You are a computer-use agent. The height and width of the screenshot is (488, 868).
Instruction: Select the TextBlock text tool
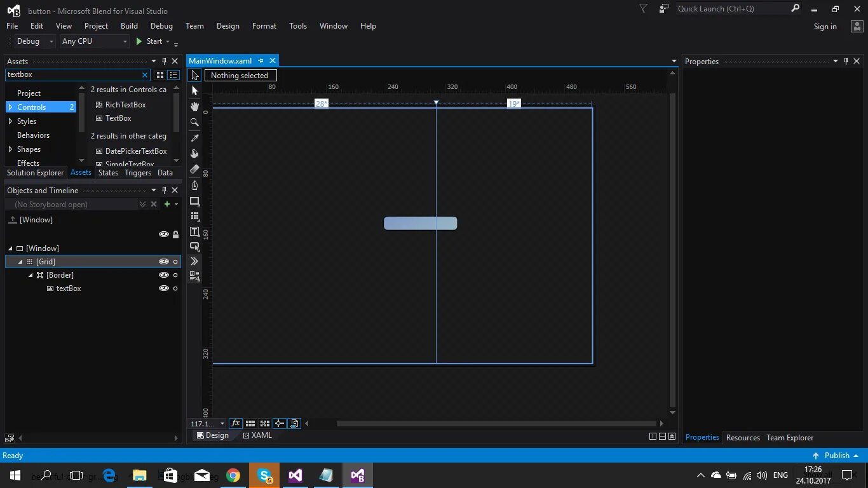tap(194, 232)
